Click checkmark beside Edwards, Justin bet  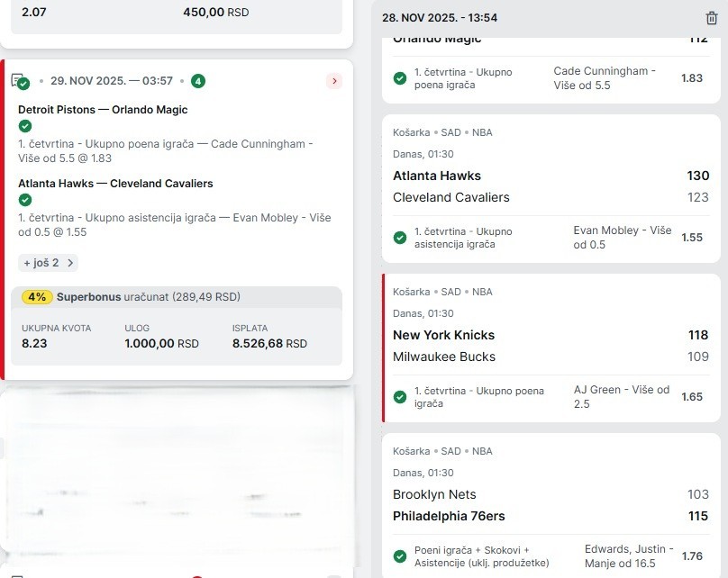pyautogui.click(x=399, y=556)
